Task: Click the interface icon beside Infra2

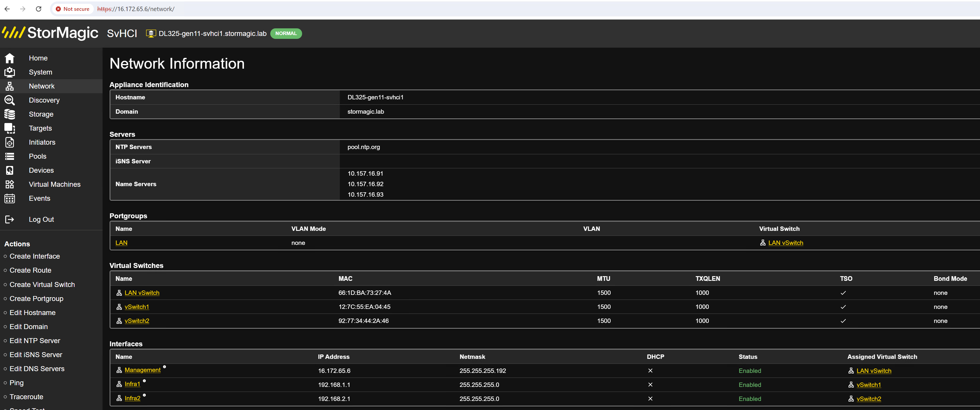Action: pos(119,399)
